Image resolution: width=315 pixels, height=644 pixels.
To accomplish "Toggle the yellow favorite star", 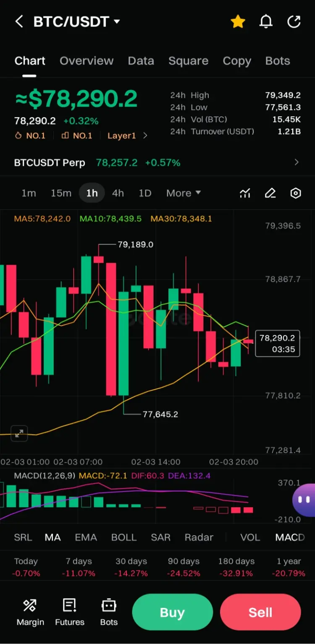I will coord(238,21).
